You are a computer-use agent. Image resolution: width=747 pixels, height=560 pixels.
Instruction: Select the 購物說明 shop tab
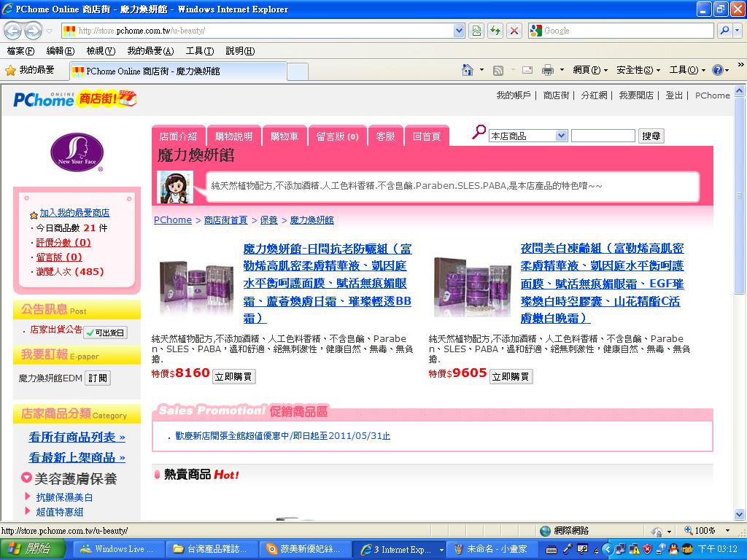point(233,136)
